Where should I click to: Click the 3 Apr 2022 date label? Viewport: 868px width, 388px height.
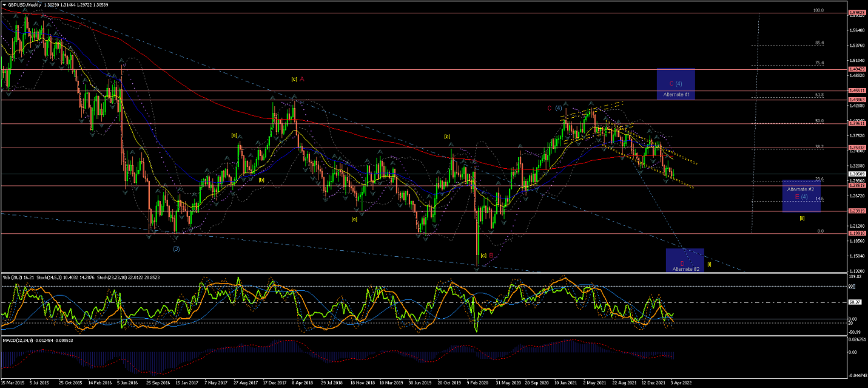[x=682, y=384]
